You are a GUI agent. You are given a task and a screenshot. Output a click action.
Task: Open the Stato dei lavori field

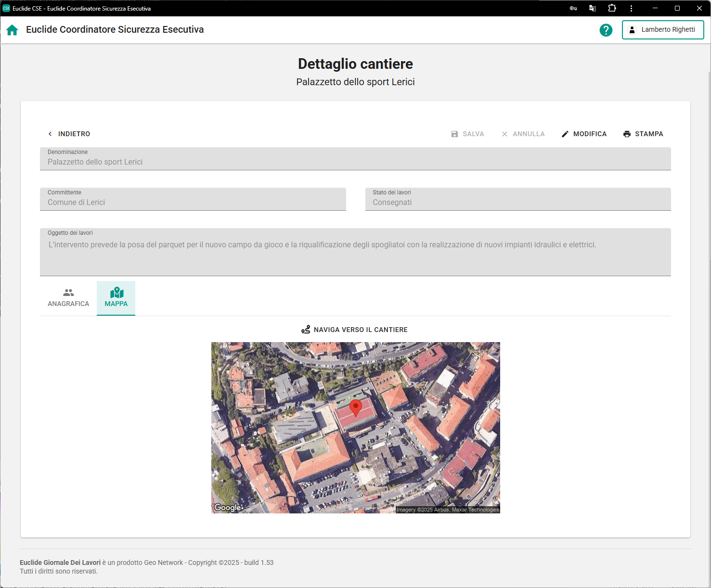tap(517, 199)
